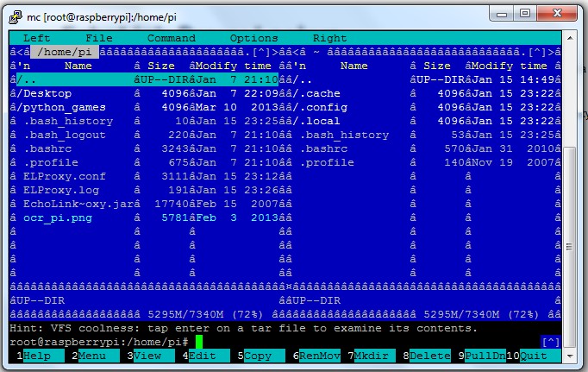Click the 8Delete function key button

click(x=427, y=356)
